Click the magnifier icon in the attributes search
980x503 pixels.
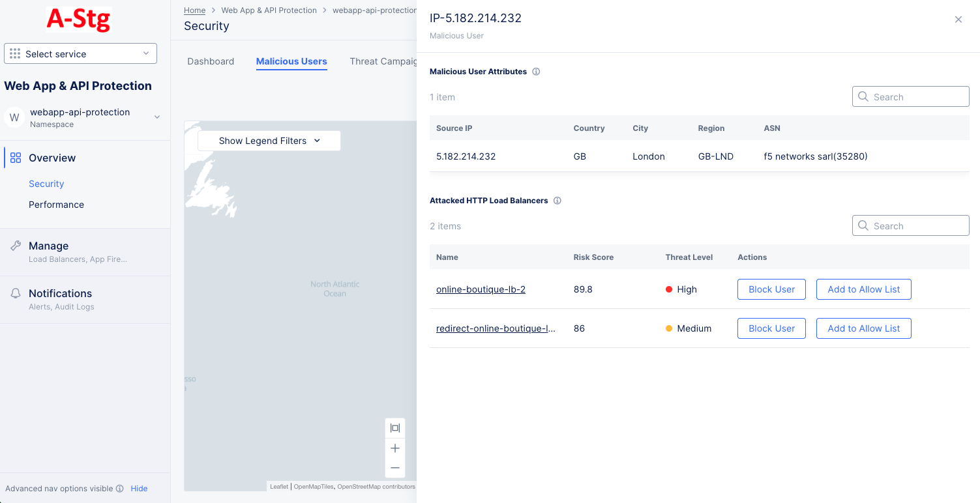863,96
